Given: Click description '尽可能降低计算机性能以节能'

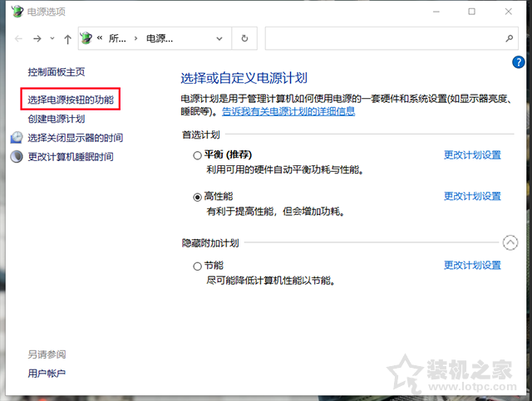Looking at the screenshot, I should pyautogui.click(x=271, y=281).
